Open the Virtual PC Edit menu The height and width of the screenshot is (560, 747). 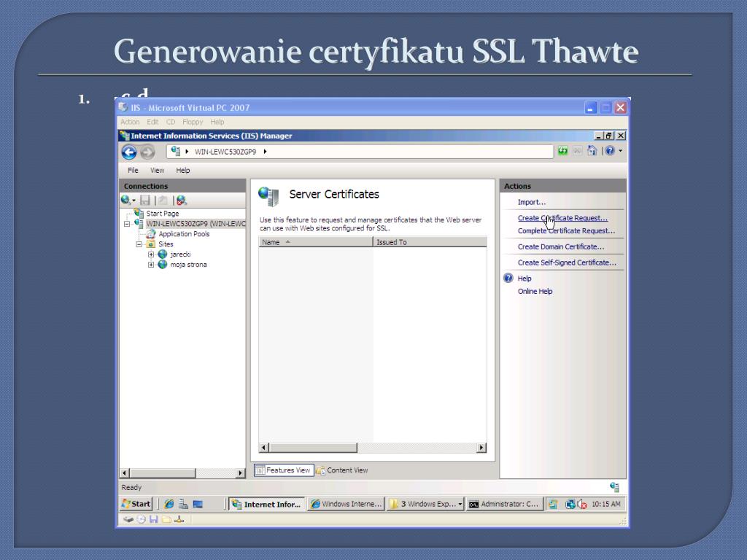152,122
